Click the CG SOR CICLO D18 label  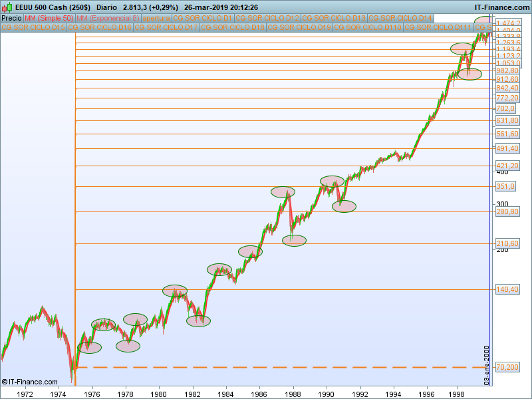[233, 27]
